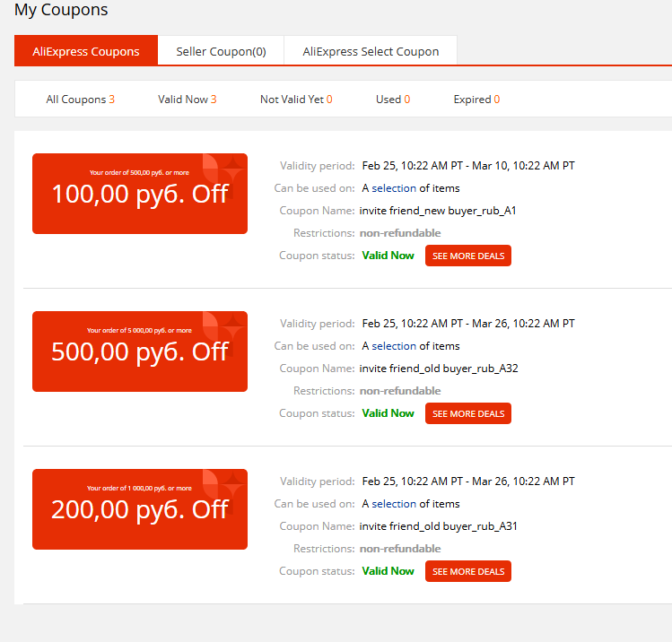
Task: Select coupon name invite friend_old buyer_rub_A32
Action: [x=439, y=369]
